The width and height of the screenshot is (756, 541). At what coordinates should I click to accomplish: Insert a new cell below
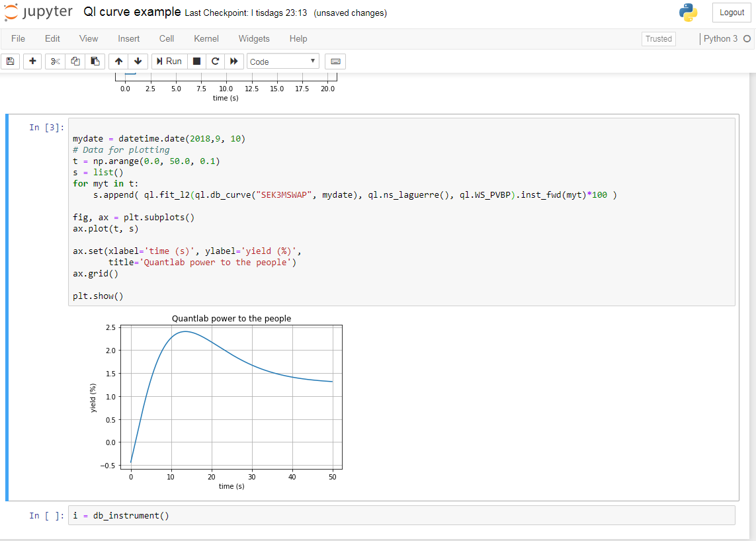click(x=32, y=62)
